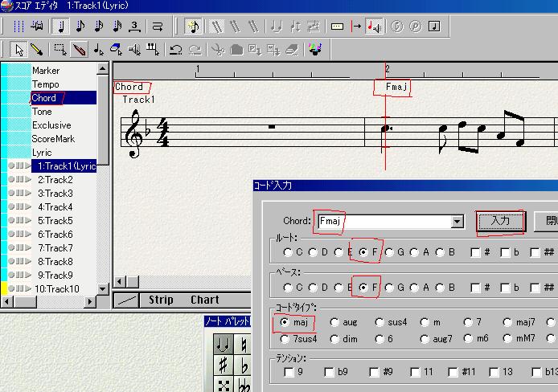This screenshot has height=392, width=558.
Task: Open the Chord combo box dropdown arrow
Action: coord(457,222)
